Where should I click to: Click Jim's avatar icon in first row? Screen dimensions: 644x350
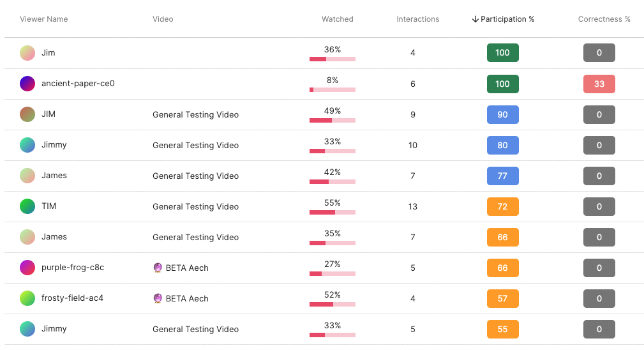[x=27, y=53]
